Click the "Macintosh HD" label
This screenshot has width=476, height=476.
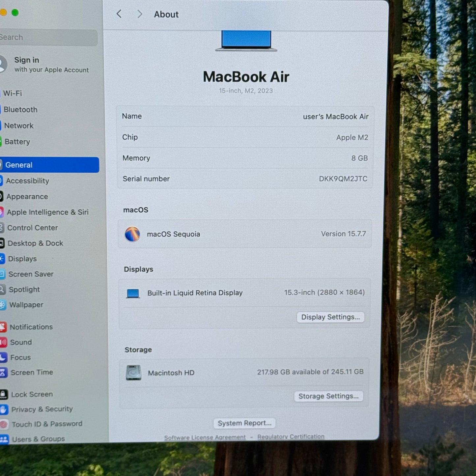click(171, 373)
